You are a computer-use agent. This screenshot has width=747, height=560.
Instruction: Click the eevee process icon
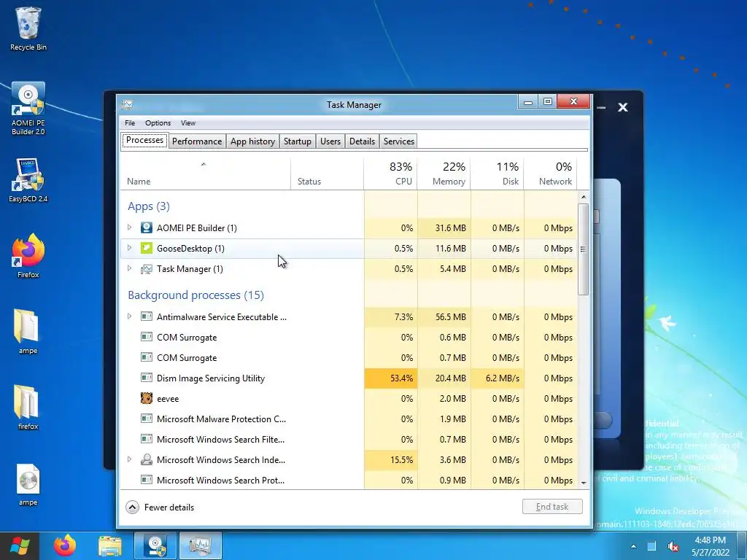click(146, 398)
